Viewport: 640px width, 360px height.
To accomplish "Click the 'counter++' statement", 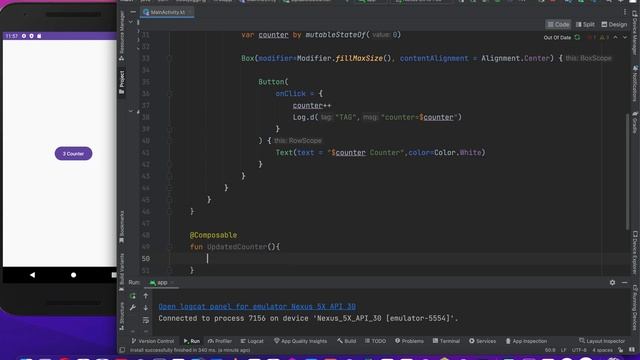I will click(311, 106).
